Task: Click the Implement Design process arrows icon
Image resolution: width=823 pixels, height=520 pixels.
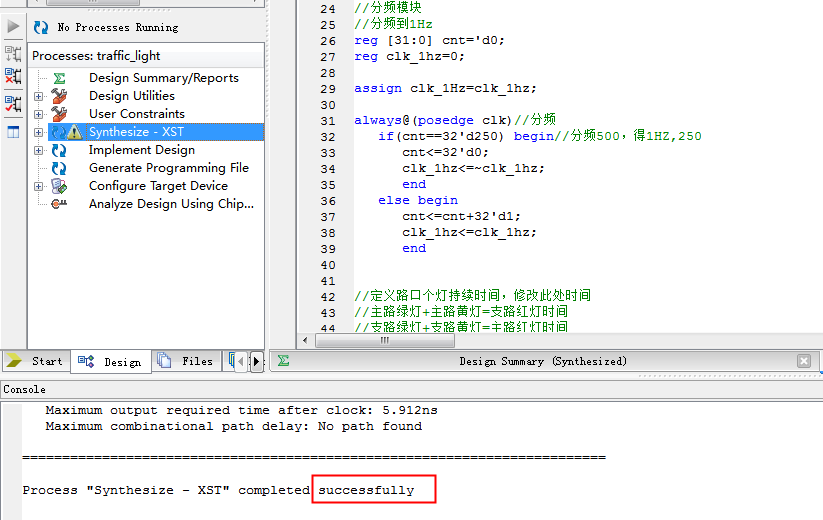Action: [x=59, y=151]
